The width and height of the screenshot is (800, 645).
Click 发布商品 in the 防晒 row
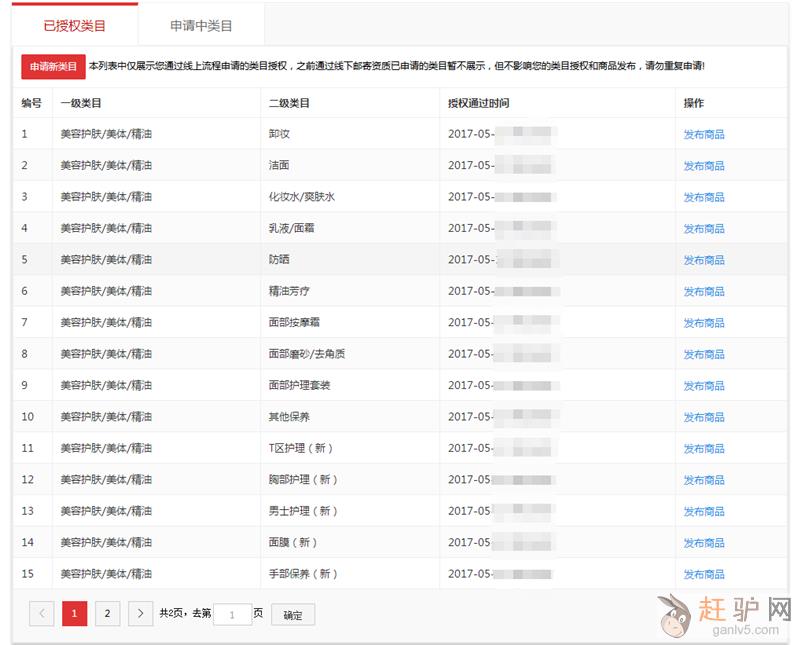tap(704, 260)
